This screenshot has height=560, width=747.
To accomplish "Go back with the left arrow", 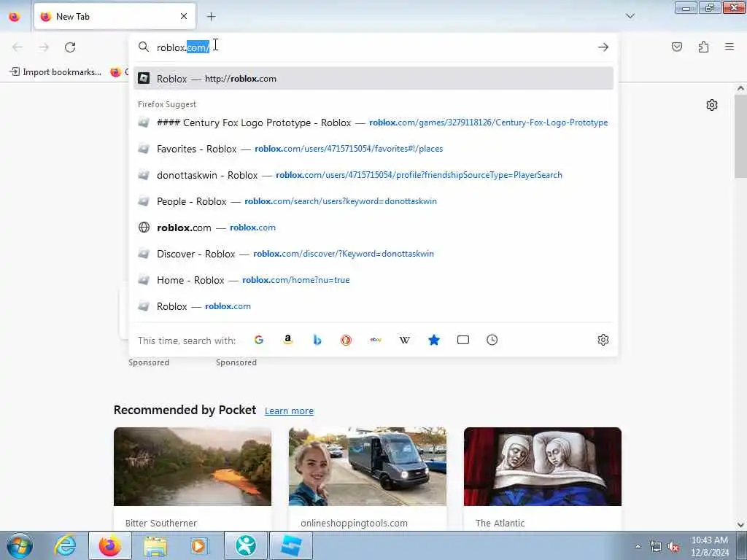I will point(18,47).
